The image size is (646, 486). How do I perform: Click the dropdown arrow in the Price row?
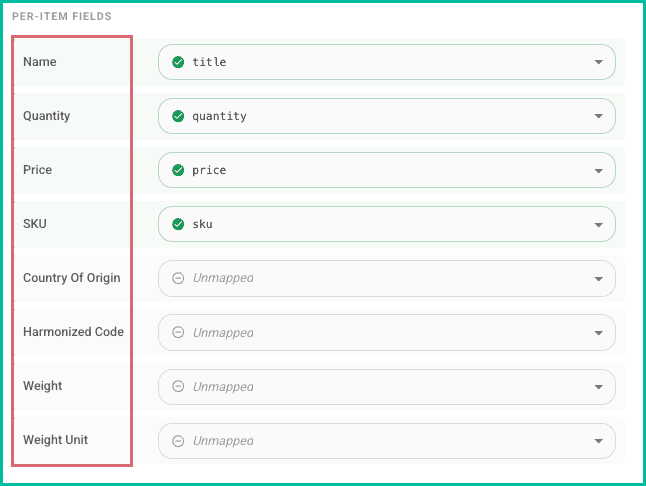[599, 171]
